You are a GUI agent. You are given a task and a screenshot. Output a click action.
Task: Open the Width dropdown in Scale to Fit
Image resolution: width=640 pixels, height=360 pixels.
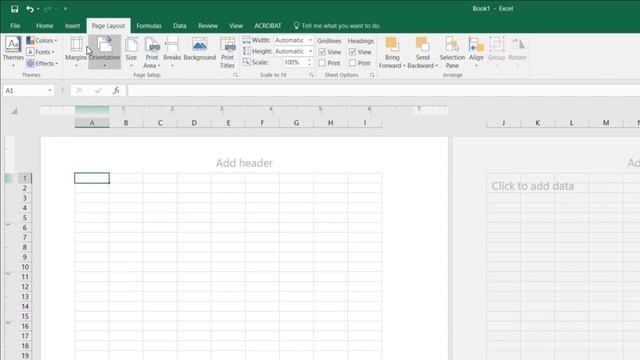(310, 40)
